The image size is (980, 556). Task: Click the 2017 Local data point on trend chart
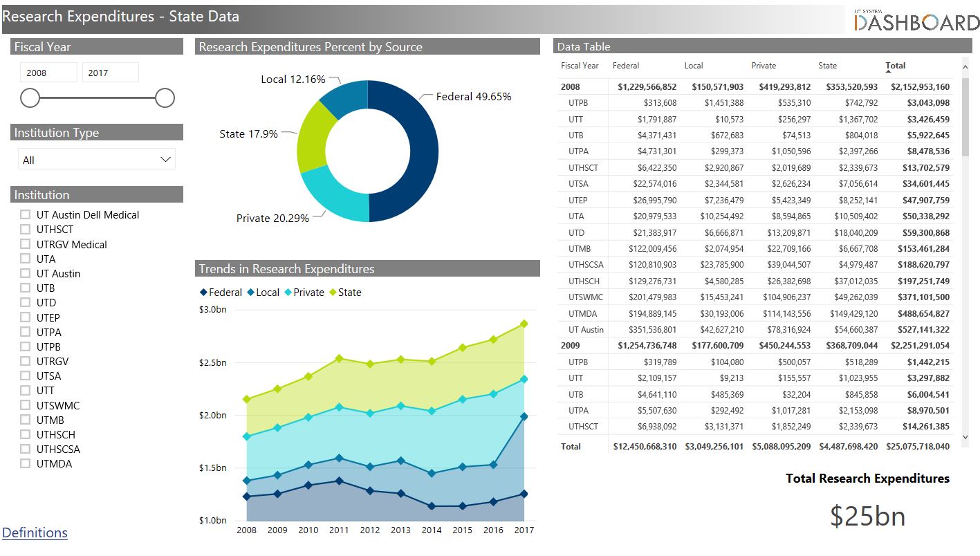(524, 416)
